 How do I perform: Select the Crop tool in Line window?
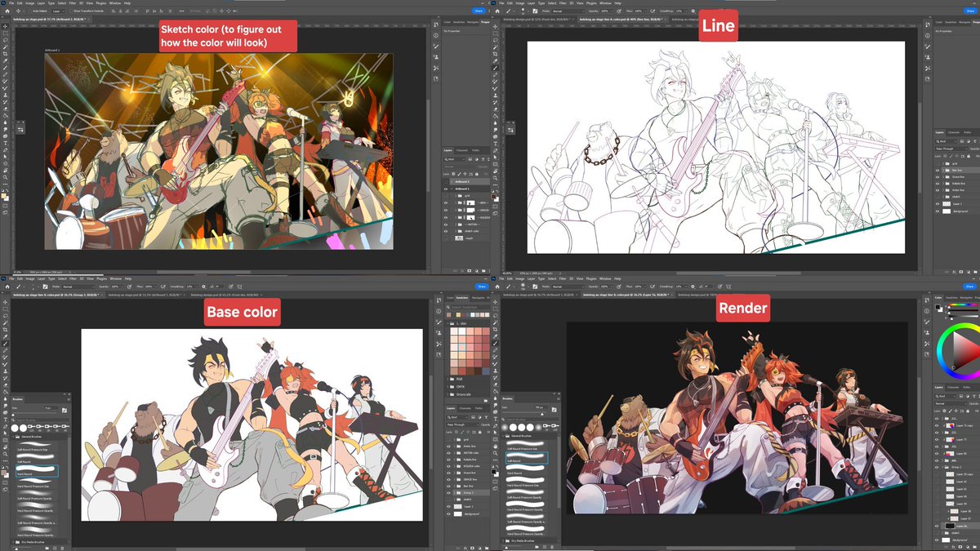tap(495, 54)
